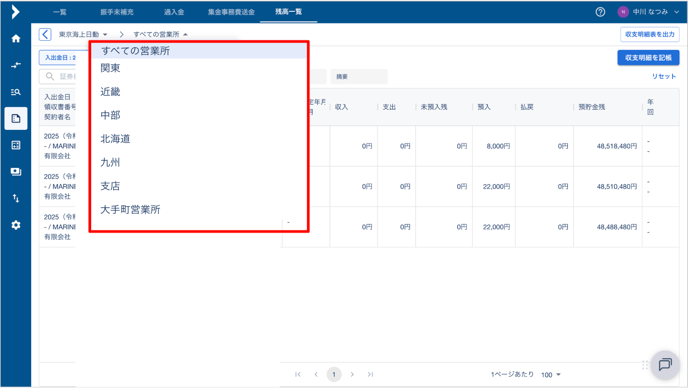
Task: Click the back arrow button
Action: pyautogui.click(x=45, y=34)
